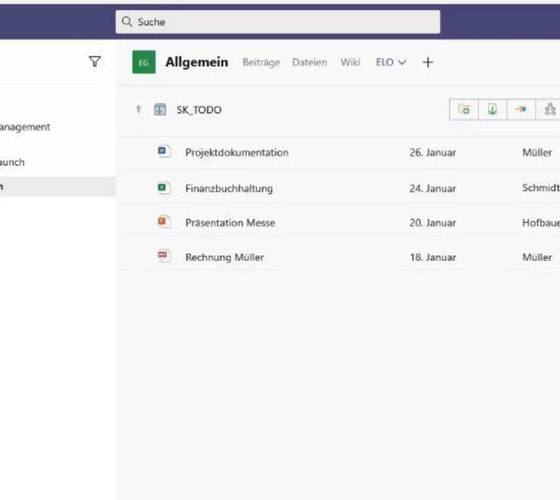Screen dimensions: 560x500
Task: Click the orange arrow toolbar icon
Action: click(x=521, y=109)
